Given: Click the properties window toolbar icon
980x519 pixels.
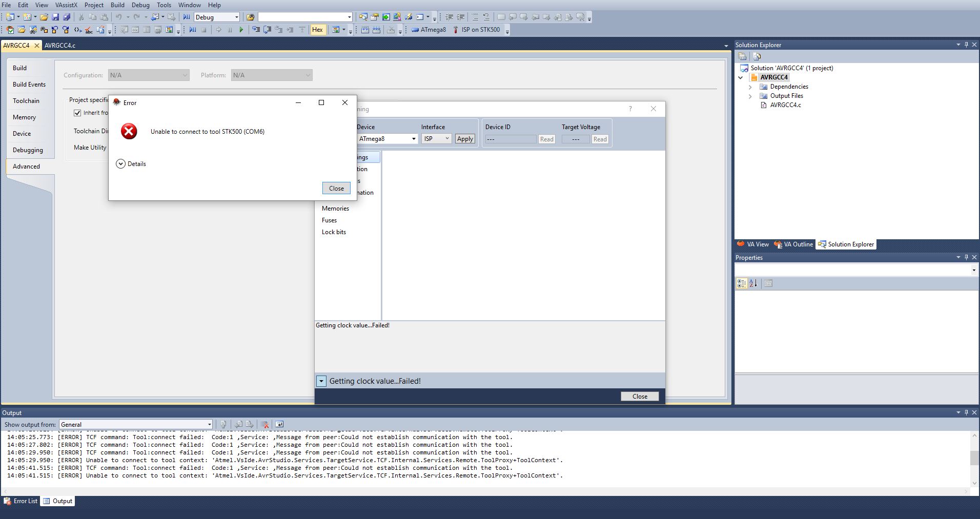Looking at the screenshot, I should pyautogui.click(x=375, y=17).
